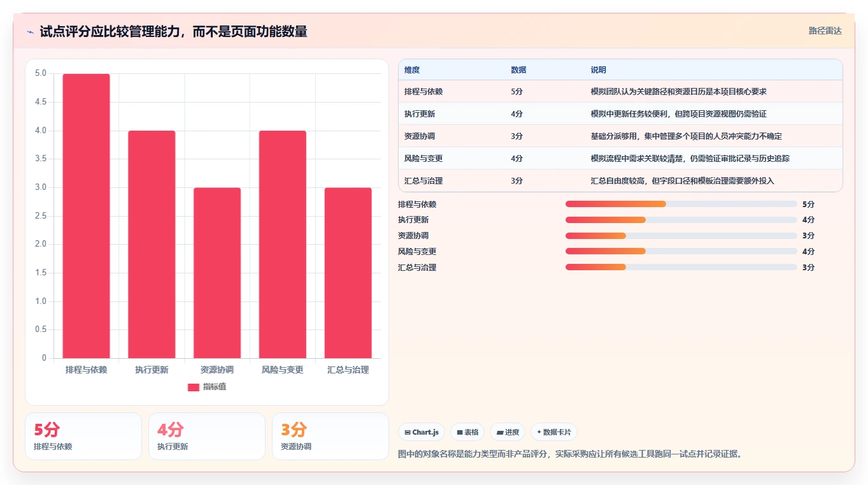Open the 5分 排程与依赖 data card

click(x=83, y=436)
